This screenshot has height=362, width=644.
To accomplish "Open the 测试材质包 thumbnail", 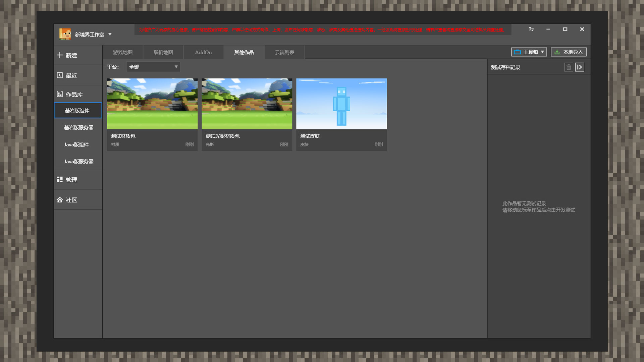I will point(152,104).
